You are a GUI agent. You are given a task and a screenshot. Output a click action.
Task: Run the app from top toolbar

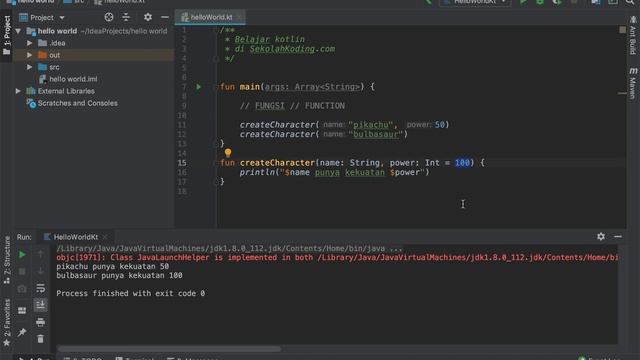click(523, 2)
